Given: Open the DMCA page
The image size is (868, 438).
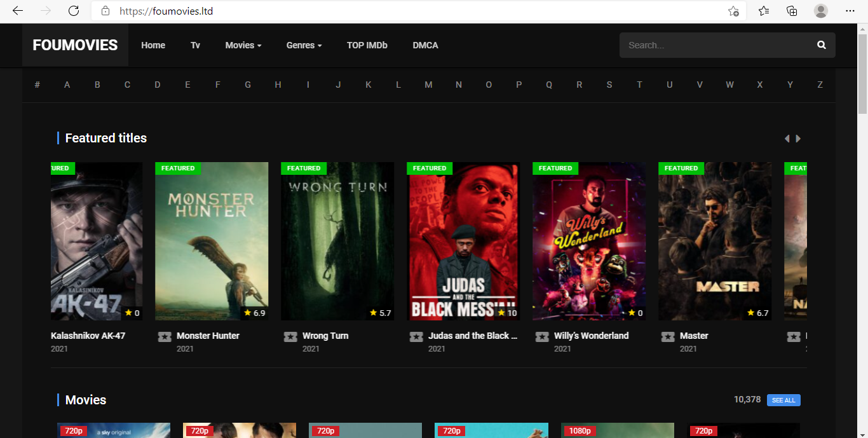Looking at the screenshot, I should [425, 45].
